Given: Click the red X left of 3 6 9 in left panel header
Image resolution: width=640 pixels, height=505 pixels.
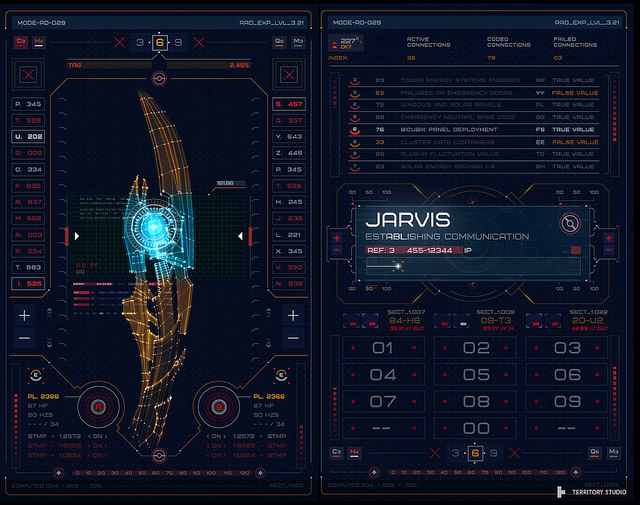Looking at the screenshot, I should pyautogui.click(x=120, y=42).
